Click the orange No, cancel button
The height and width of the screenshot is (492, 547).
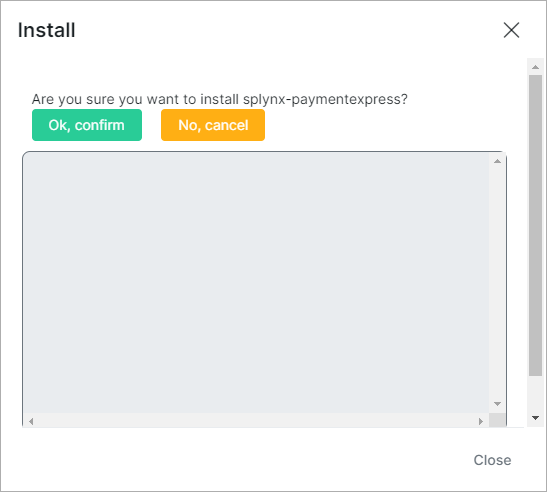coord(213,125)
